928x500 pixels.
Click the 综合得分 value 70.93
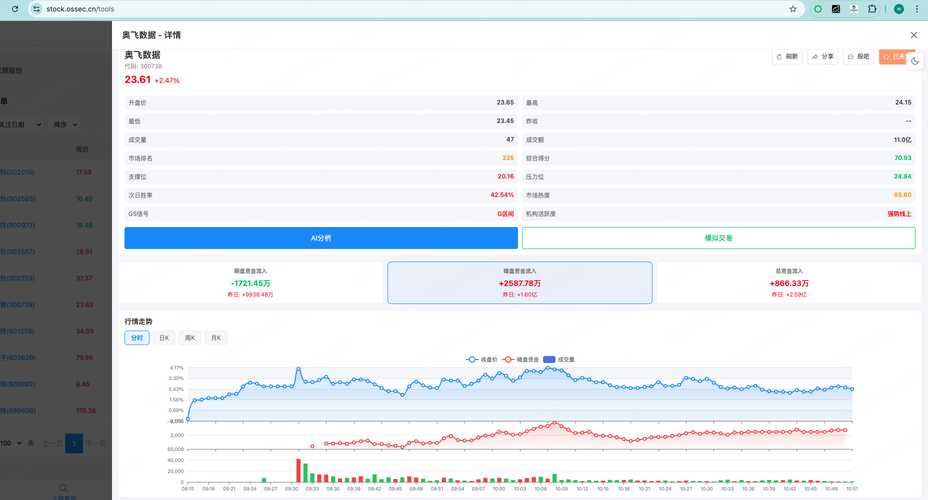click(x=903, y=158)
